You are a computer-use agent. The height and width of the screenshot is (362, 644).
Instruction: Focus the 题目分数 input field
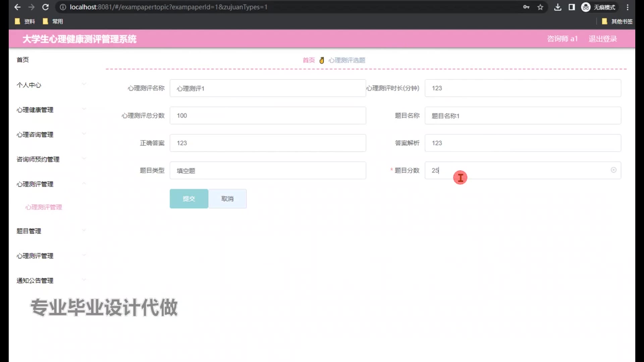pyautogui.click(x=517, y=170)
